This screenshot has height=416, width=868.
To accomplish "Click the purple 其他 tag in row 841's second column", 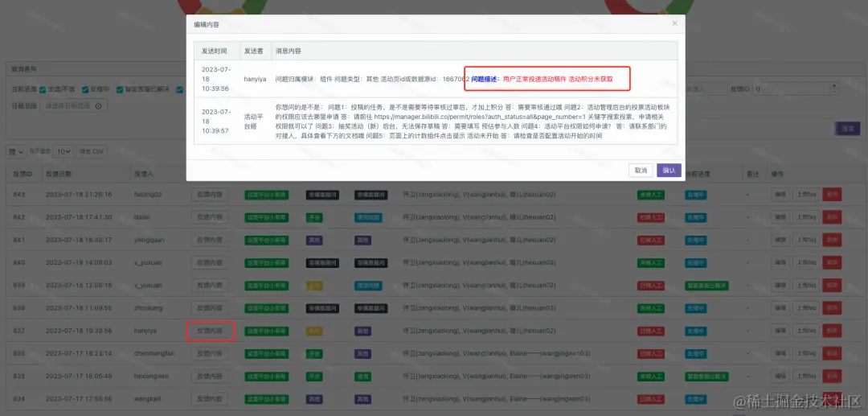I will point(363,241).
